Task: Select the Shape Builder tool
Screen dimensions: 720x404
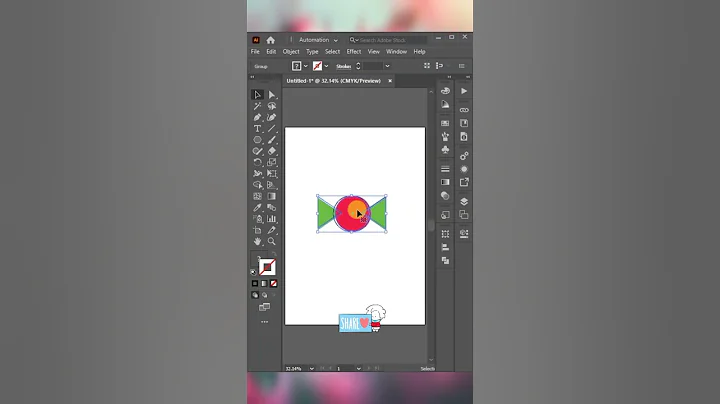Action: 258,185
